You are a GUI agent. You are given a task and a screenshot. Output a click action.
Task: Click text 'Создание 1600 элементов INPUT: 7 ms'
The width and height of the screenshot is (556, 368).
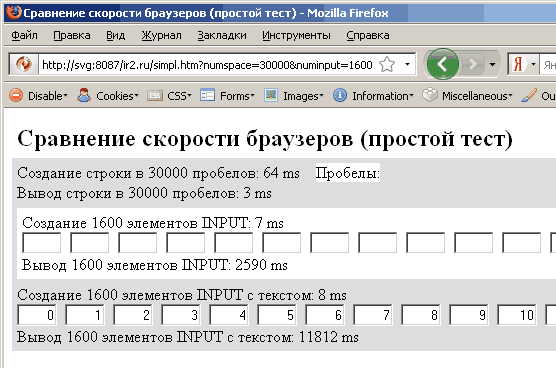click(153, 223)
